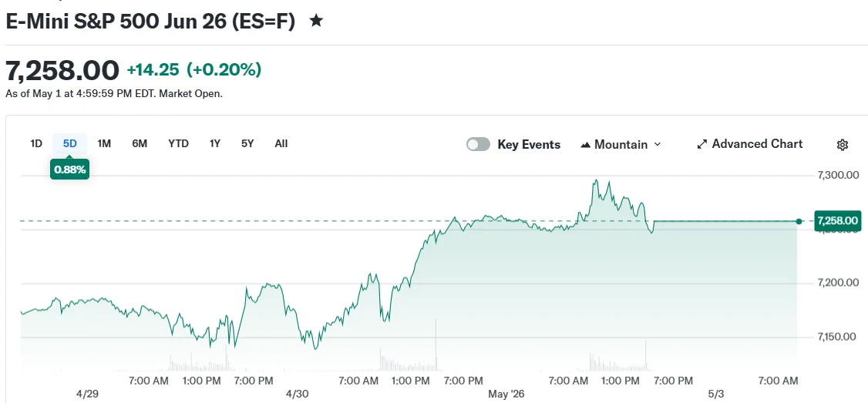
Task: Select the 1M time range
Action: pos(104,144)
